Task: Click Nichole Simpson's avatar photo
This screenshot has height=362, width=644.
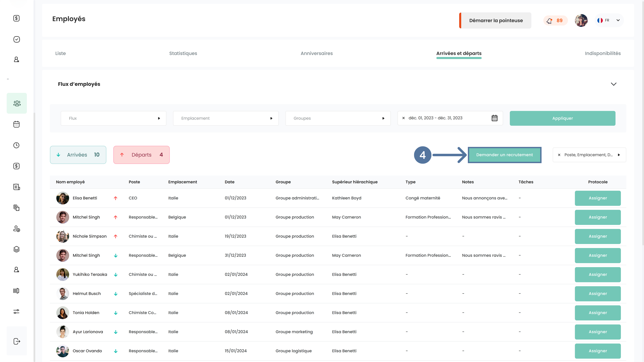Action: coord(63,236)
